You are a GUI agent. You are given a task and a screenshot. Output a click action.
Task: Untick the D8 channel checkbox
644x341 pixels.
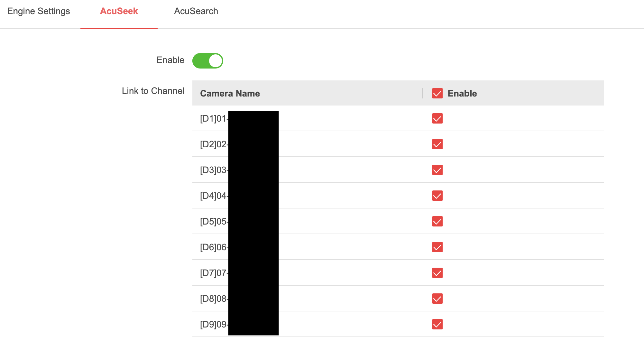click(x=437, y=299)
